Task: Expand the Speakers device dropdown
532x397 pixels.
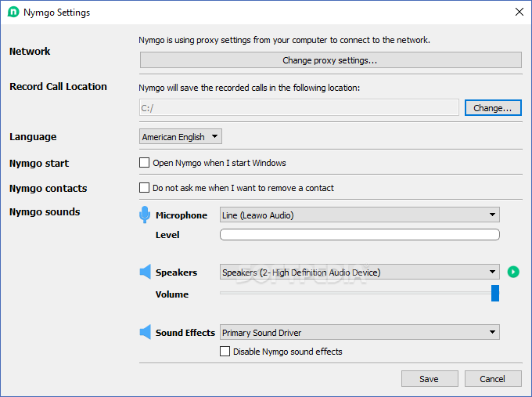Action: tap(360, 272)
